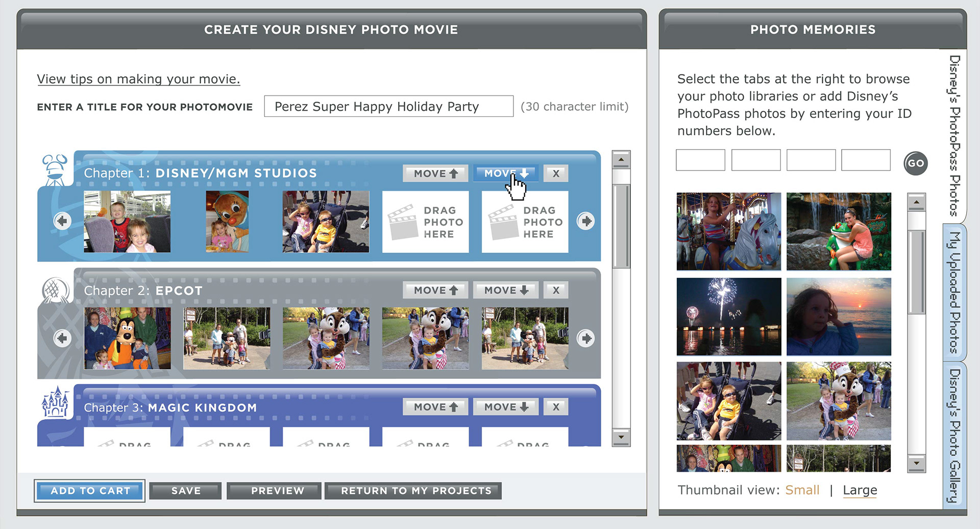
Task: Show next photos in Chapter 1
Action: click(585, 221)
